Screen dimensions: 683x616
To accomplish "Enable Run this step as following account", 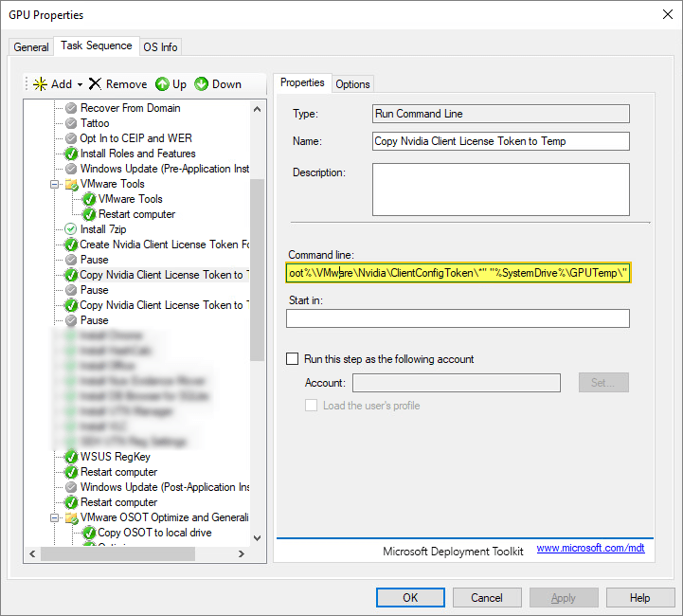I will pos(293,359).
